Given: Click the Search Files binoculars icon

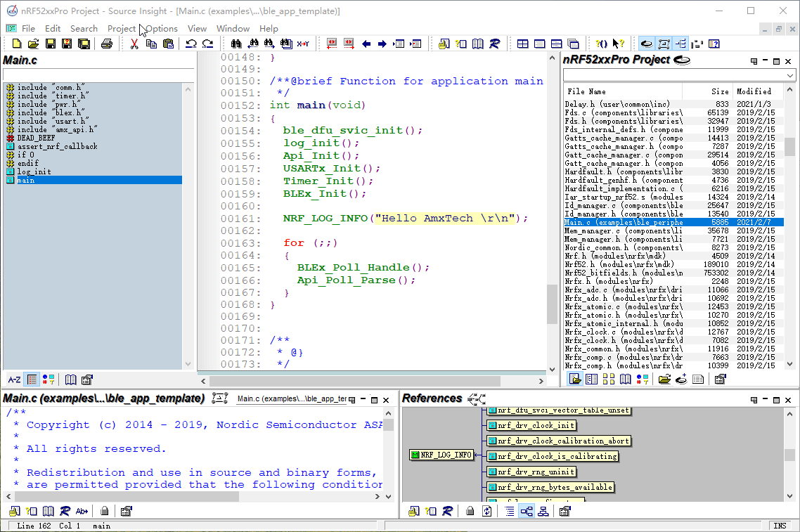Looking at the screenshot, I should tap(286, 44).
